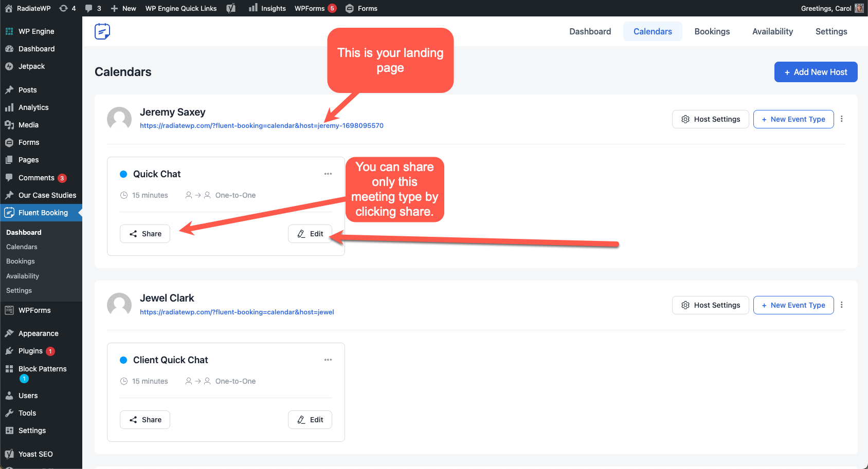This screenshot has height=469, width=868.
Task: Click Add New Host button
Action: coord(816,72)
